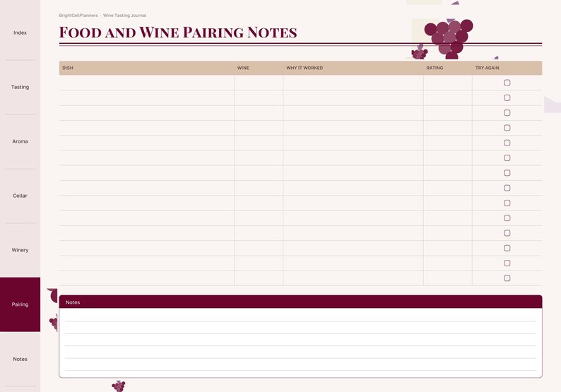Tick the seventh row Try Again checkbox
Viewport: 561px width, 392px height.
pos(507,173)
